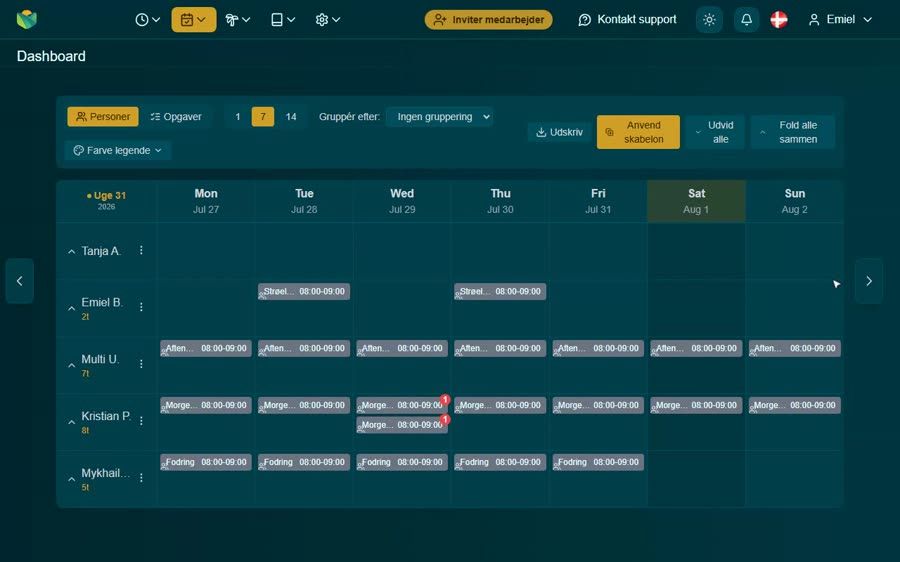
Task: Open the palm tree vacation menu
Action: (x=238, y=20)
